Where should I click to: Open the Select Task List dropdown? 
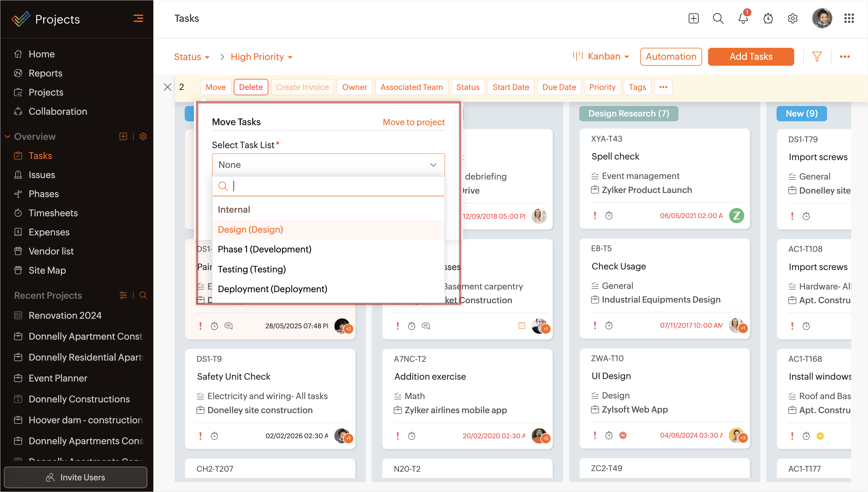(328, 165)
